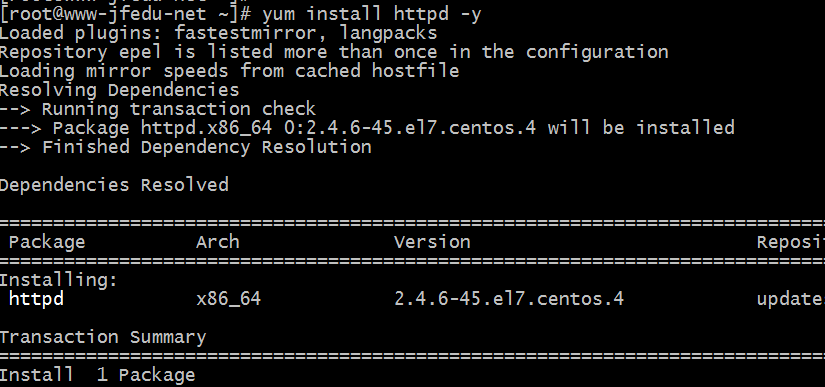
Task: Click the Install 1 Package line
Action: pos(97,375)
